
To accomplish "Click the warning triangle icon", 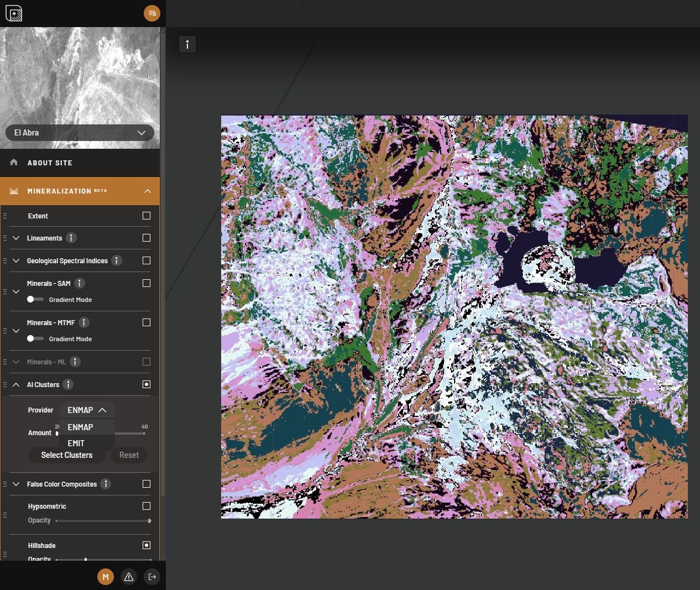I will [129, 577].
